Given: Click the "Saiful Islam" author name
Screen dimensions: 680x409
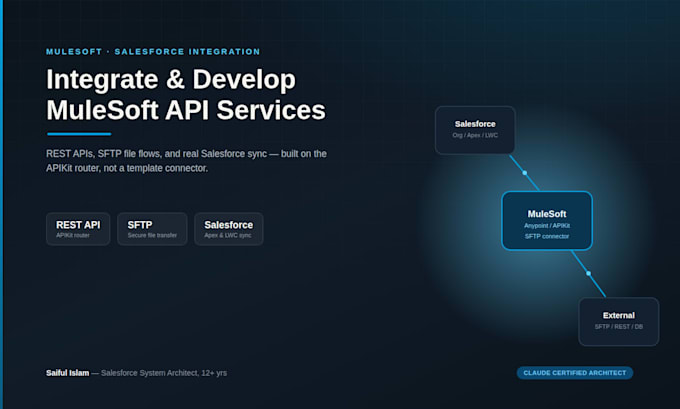Looking at the screenshot, I should (x=68, y=373).
